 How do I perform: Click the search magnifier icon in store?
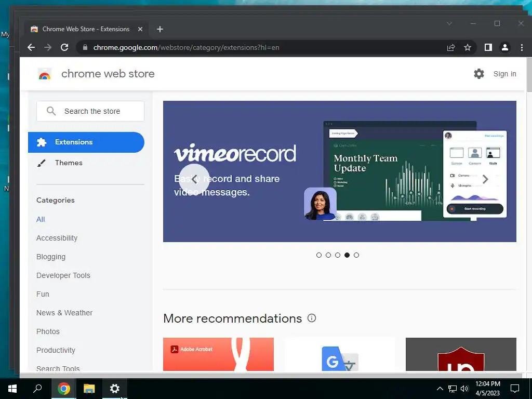pyautogui.click(x=51, y=111)
